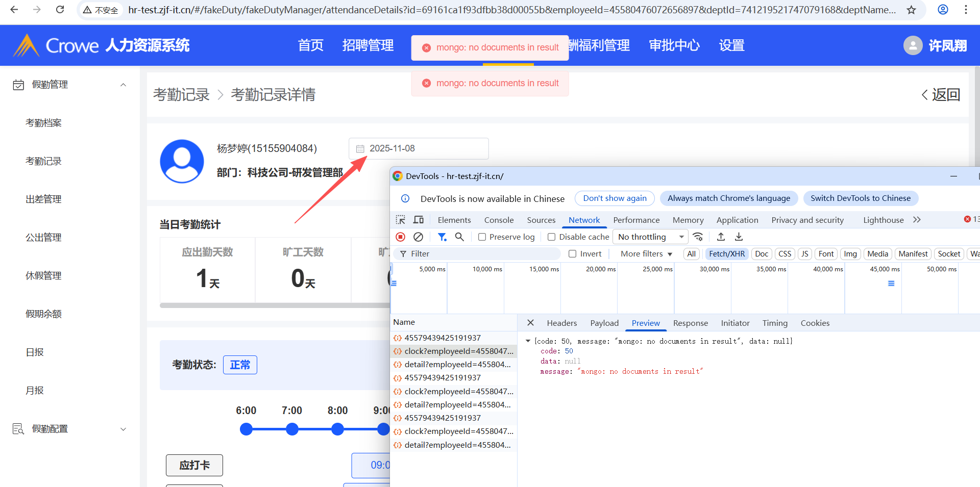The width and height of the screenshot is (980, 487).
Task: Expand the More filters menu
Action: click(x=646, y=254)
